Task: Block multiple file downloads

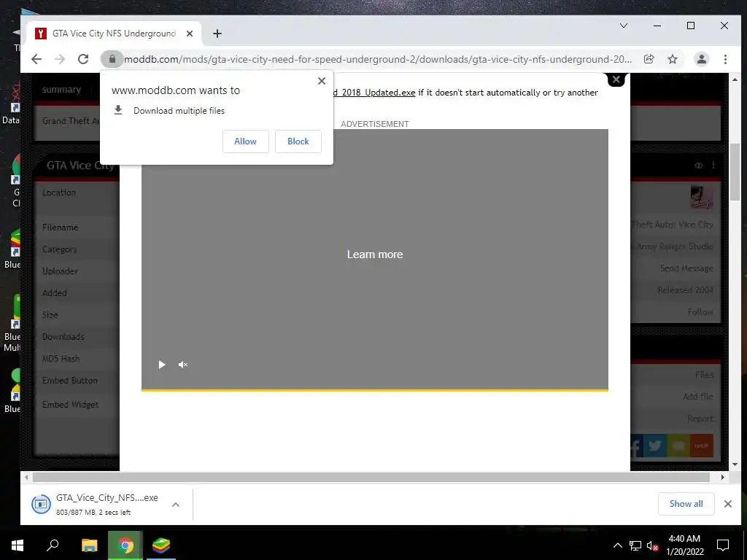Action: (x=298, y=141)
